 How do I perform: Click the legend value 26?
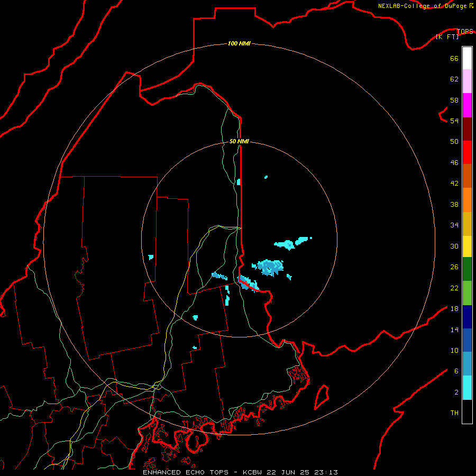point(454,267)
